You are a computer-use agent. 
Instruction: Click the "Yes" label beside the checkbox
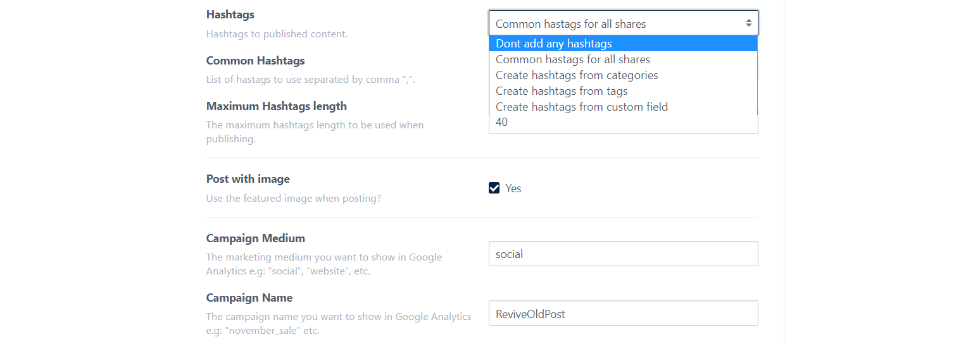(513, 188)
